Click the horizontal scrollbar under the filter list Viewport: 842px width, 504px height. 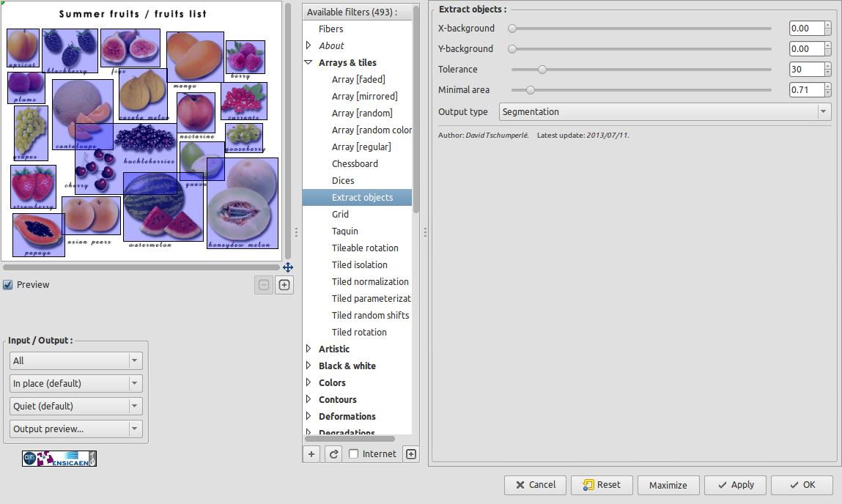tap(350, 439)
